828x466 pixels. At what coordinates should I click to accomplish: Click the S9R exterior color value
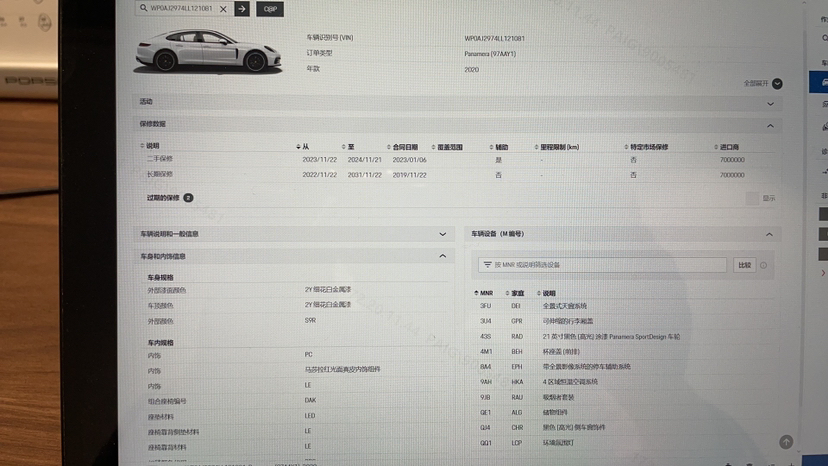[310, 320]
